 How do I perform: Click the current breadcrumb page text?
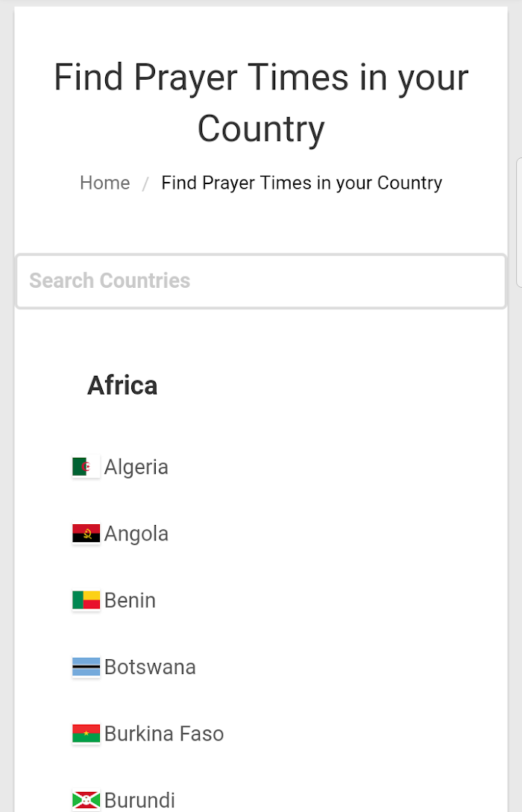click(302, 183)
